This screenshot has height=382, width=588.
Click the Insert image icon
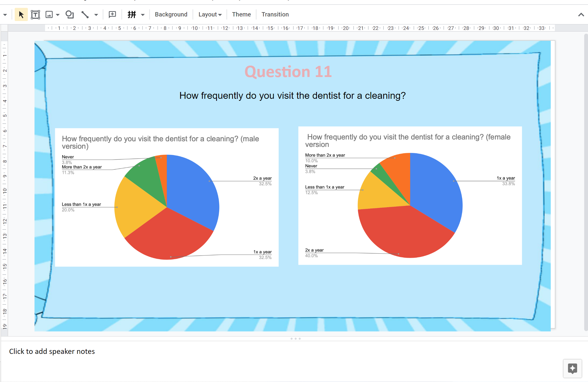(49, 14)
